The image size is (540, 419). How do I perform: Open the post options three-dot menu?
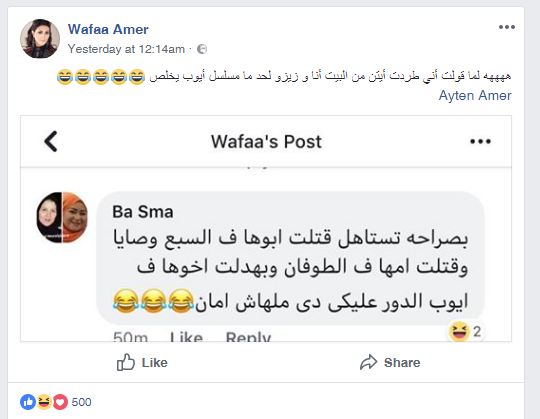[x=507, y=27]
